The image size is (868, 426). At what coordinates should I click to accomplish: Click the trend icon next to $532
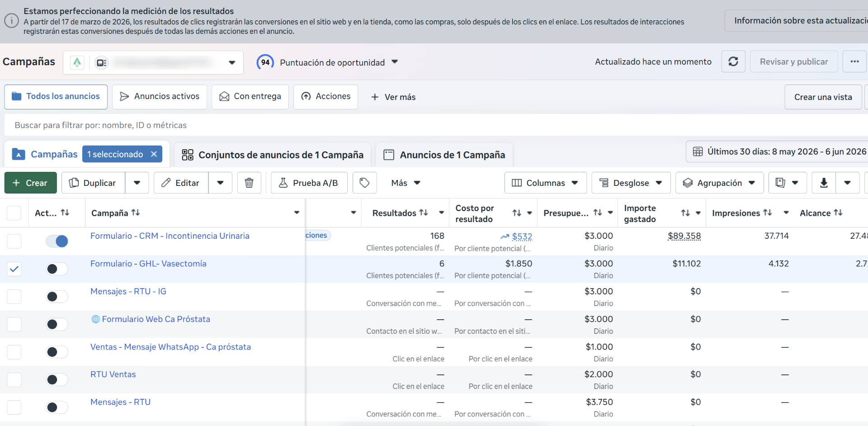point(505,237)
